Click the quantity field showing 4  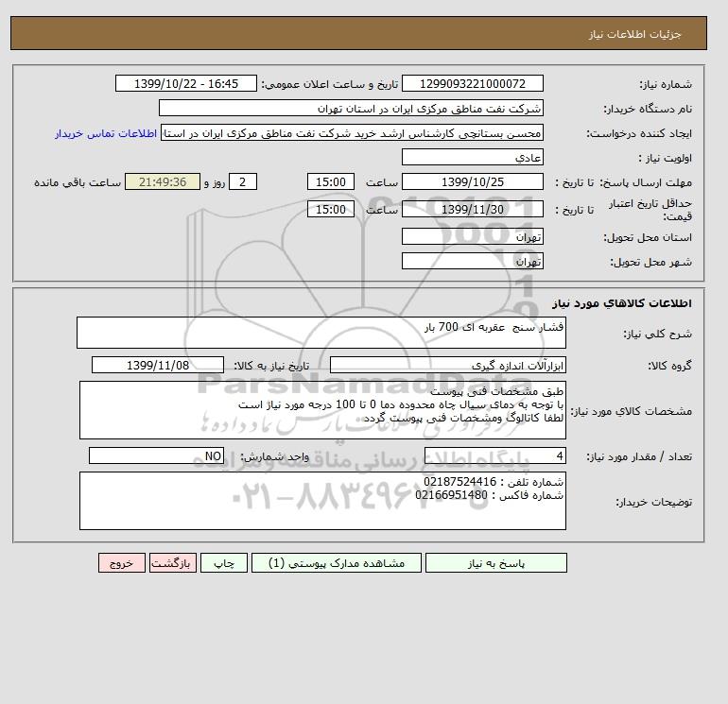pos(494,455)
